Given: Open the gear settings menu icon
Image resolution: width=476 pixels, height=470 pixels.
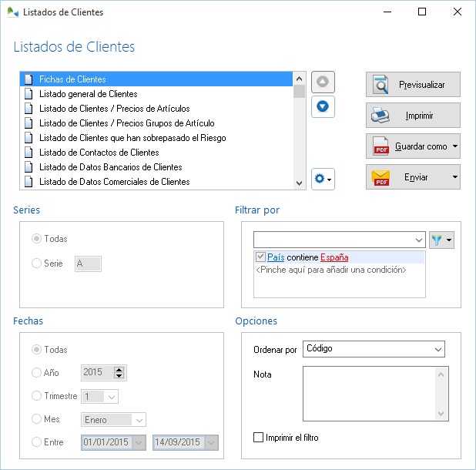Looking at the screenshot, I should point(323,179).
